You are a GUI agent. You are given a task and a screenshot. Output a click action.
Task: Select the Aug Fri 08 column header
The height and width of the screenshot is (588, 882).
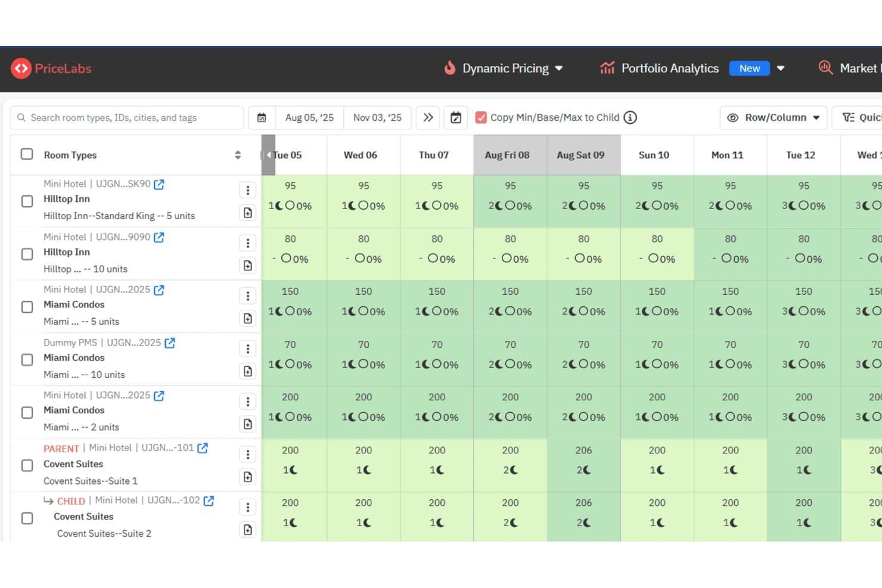[x=510, y=155]
